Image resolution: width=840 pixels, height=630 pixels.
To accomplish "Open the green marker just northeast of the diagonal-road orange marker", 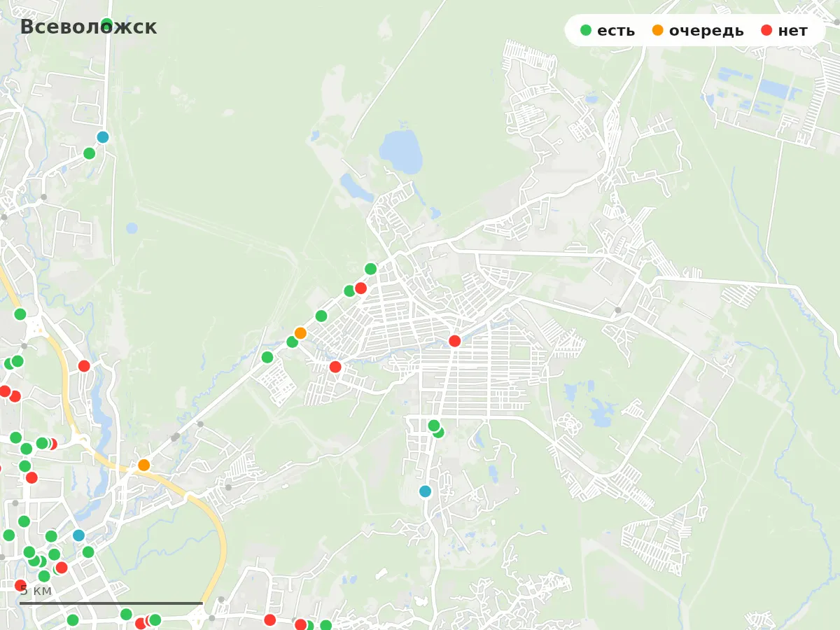I will 321,316.
